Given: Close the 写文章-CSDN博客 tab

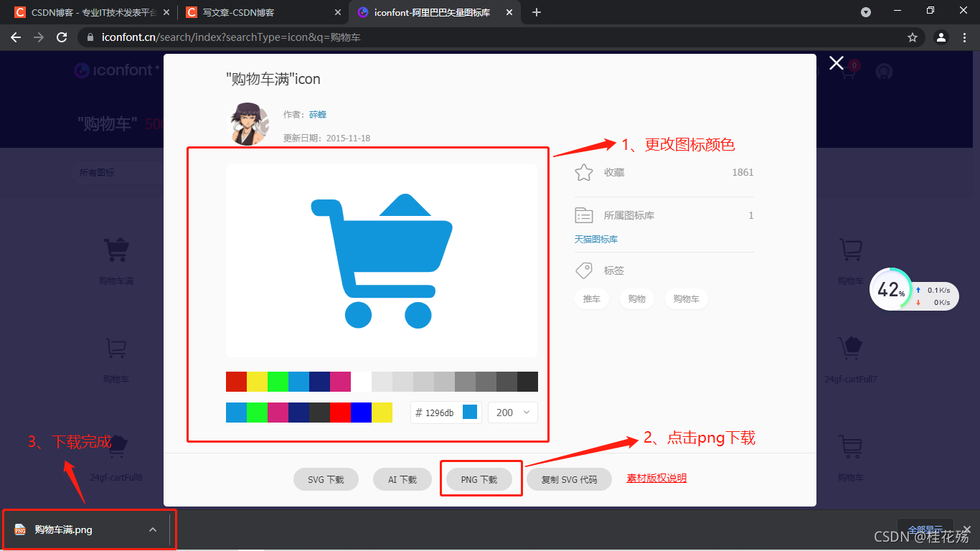Looking at the screenshot, I should (x=339, y=12).
